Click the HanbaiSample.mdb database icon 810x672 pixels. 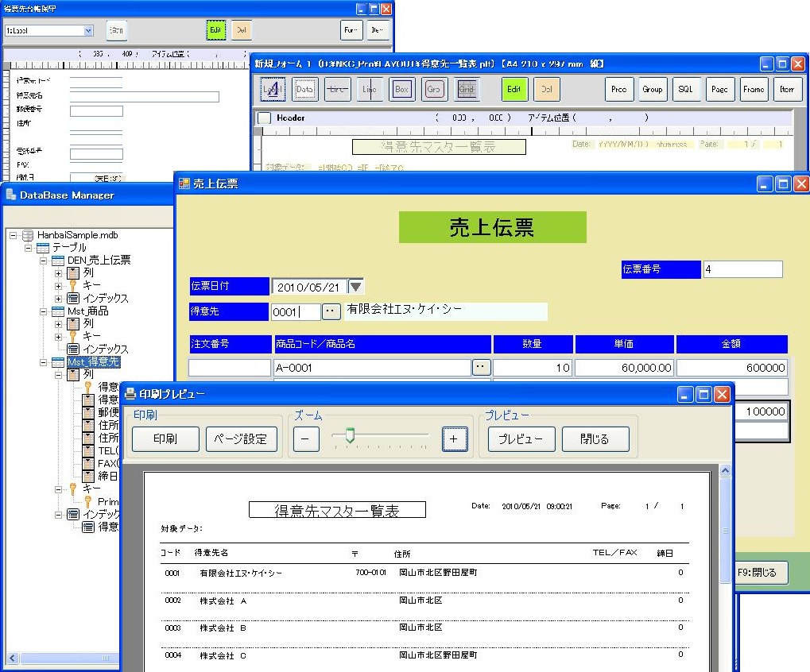pyautogui.click(x=28, y=235)
